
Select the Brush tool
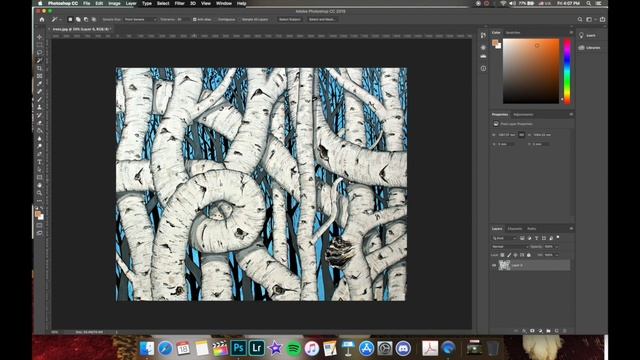[40, 99]
